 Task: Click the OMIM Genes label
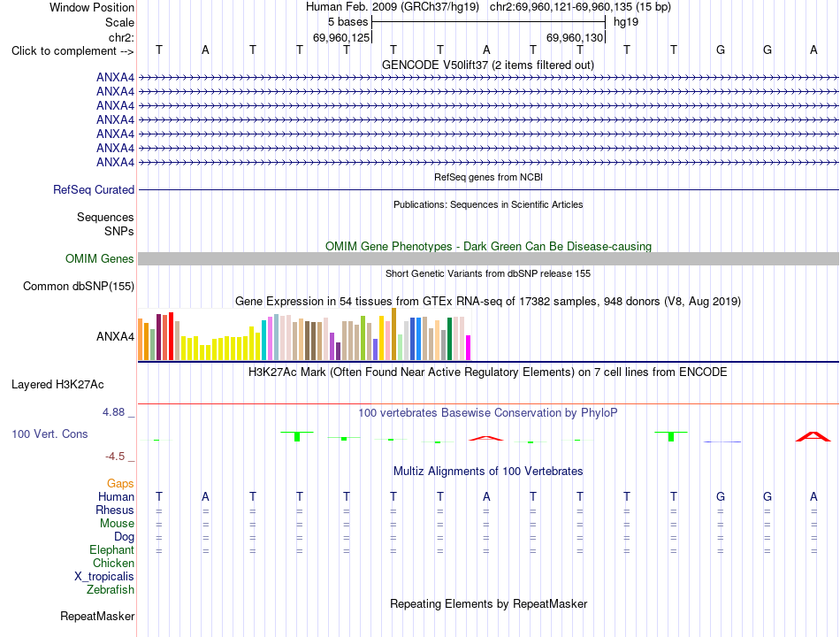coord(100,258)
